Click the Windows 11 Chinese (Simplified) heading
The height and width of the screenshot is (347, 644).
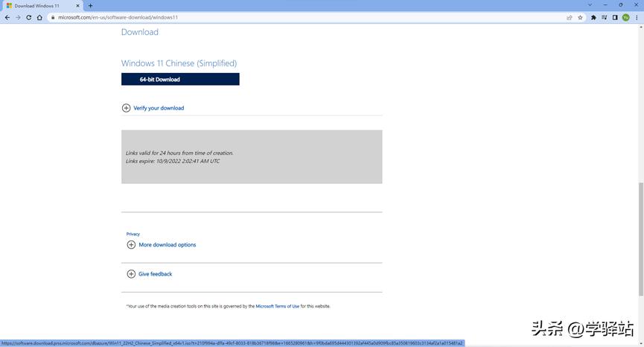pos(179,63)
